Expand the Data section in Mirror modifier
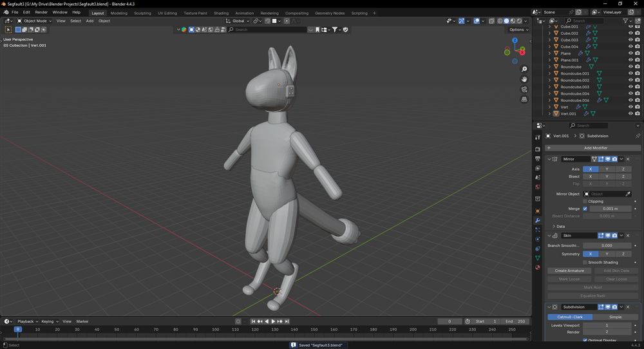 point(554,227)
